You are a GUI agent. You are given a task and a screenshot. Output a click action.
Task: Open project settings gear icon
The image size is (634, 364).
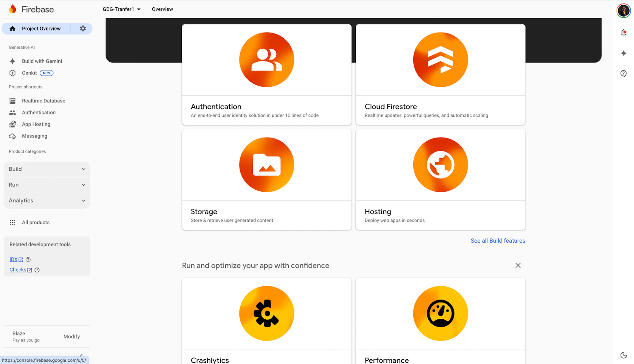83,29
